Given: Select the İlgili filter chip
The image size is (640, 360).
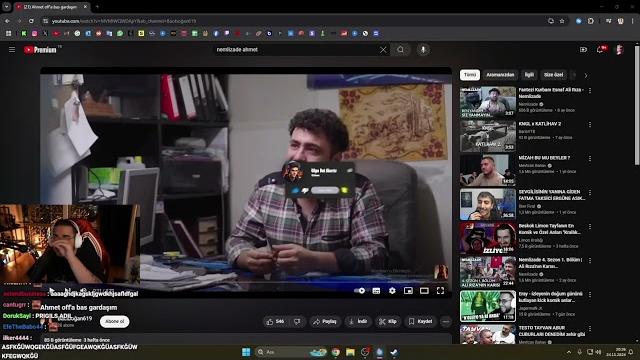Looking at the screenshot, I should [529, 75].
